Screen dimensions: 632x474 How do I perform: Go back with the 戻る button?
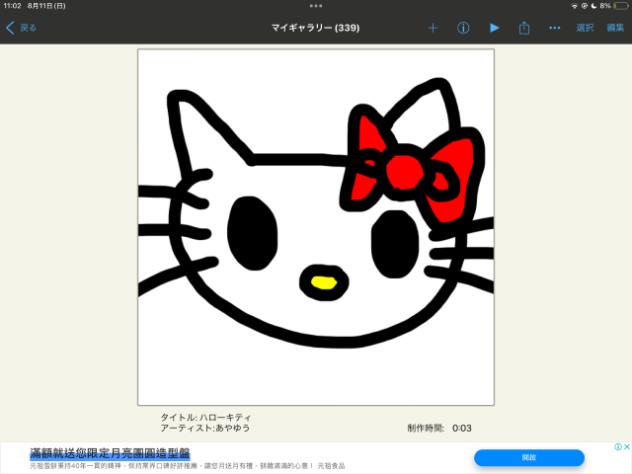pos(21,28)
